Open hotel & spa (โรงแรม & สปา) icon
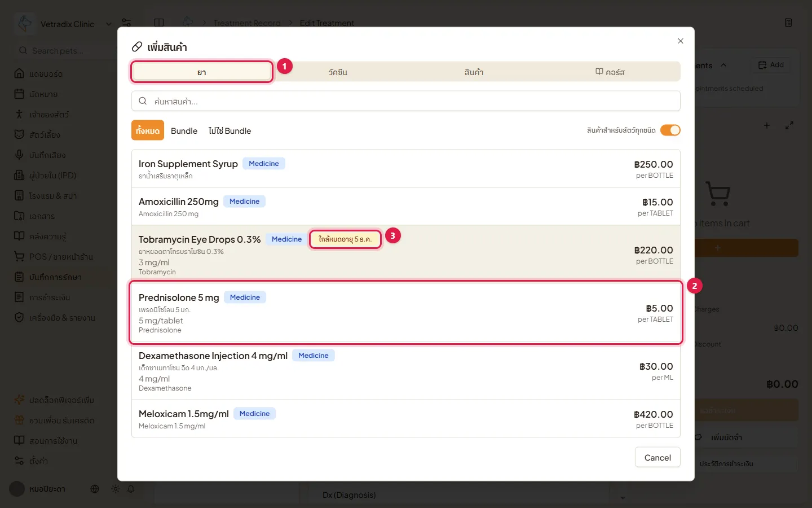Viewport: 812px width, 508px height. click(x=19, y=195)
